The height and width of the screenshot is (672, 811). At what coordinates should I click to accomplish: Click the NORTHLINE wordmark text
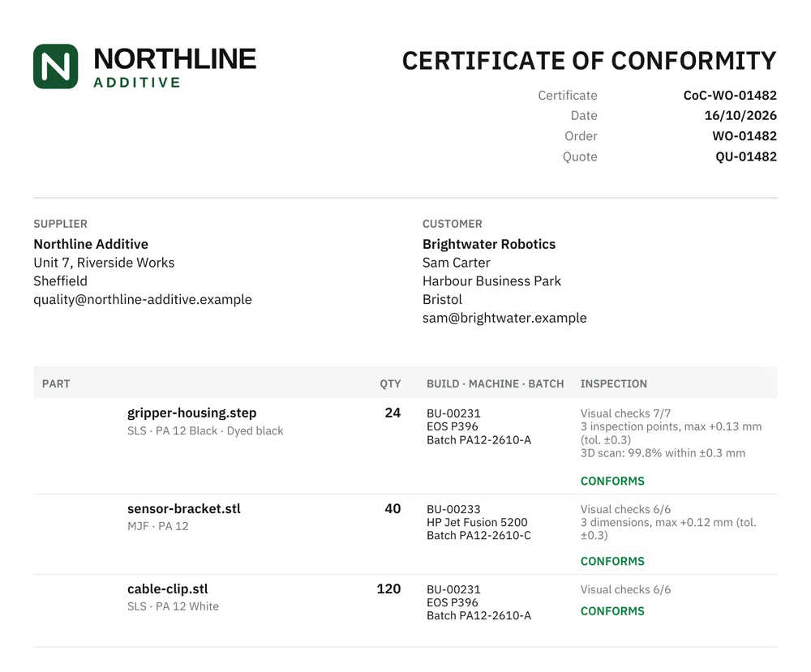coord(175,59)
